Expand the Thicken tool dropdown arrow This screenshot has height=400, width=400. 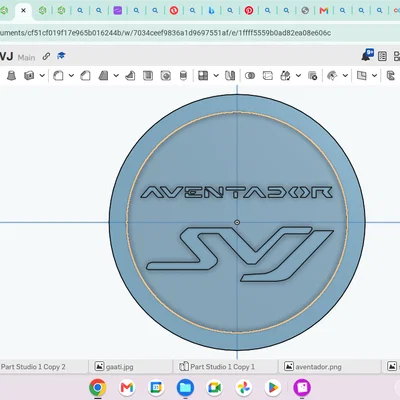42,76
